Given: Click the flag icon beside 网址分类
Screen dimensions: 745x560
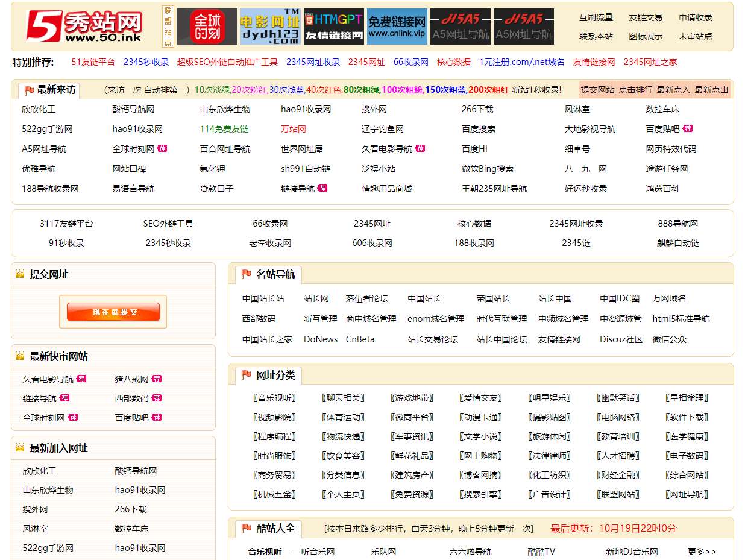Looking at the screenshot, I should (x=246, y=375).
